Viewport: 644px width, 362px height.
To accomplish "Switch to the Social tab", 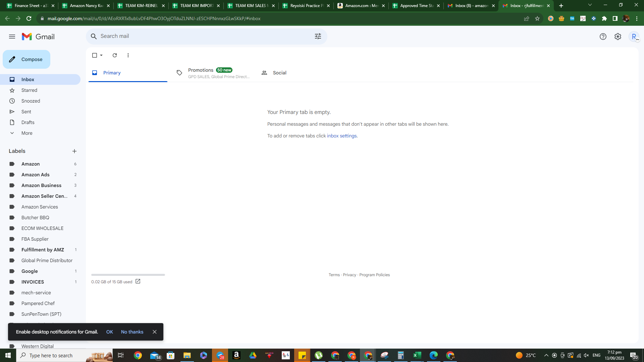I will pos(298,73).
